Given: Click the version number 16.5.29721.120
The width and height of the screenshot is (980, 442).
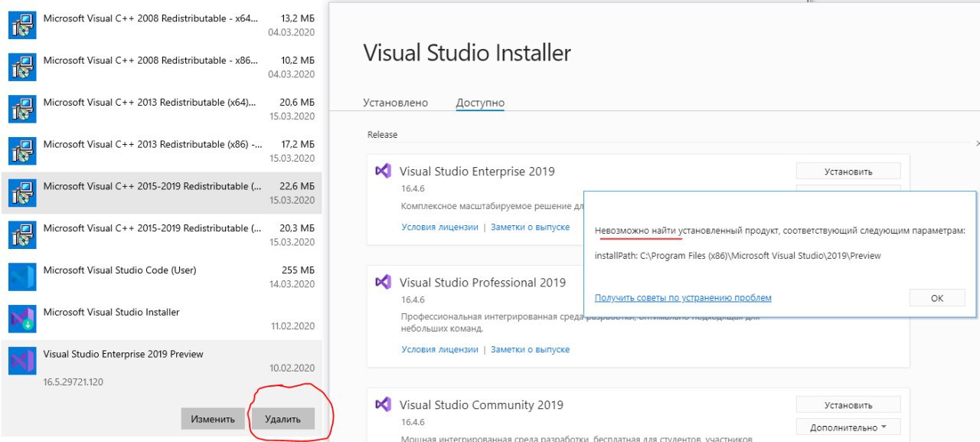Looking at the screenshot, I should point(73,381).
